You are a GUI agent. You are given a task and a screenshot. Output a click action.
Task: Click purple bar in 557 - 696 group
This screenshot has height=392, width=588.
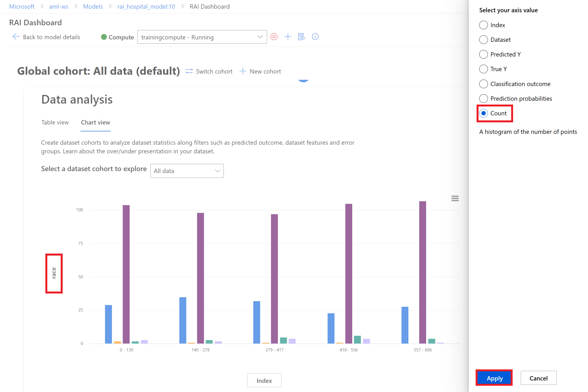click(423, 272)
